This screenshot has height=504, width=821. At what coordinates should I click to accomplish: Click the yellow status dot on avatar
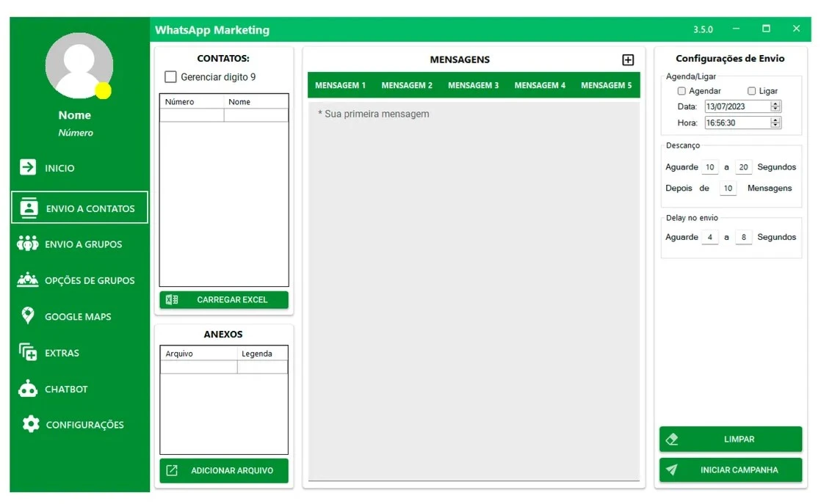point(104,91)
